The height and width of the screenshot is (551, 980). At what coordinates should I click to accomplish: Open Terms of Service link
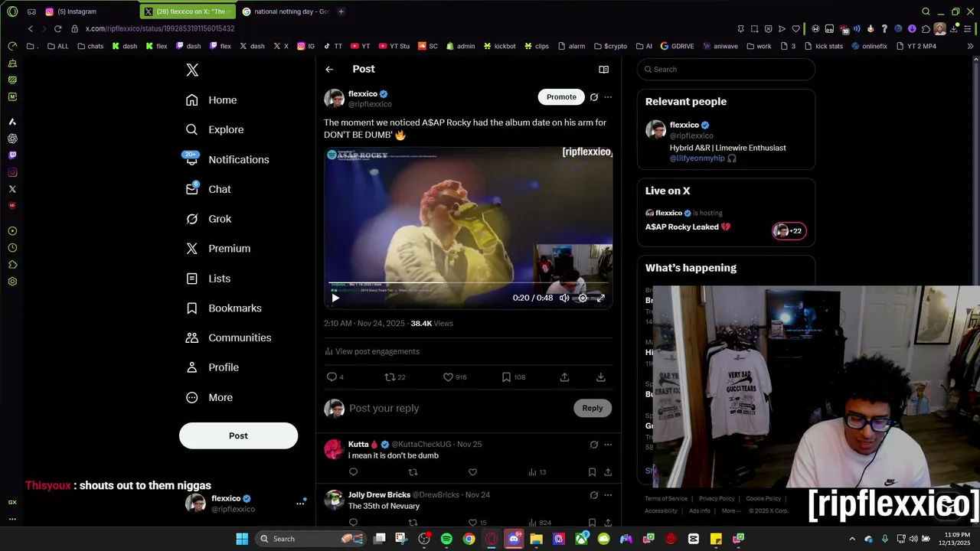pos(666,499)
